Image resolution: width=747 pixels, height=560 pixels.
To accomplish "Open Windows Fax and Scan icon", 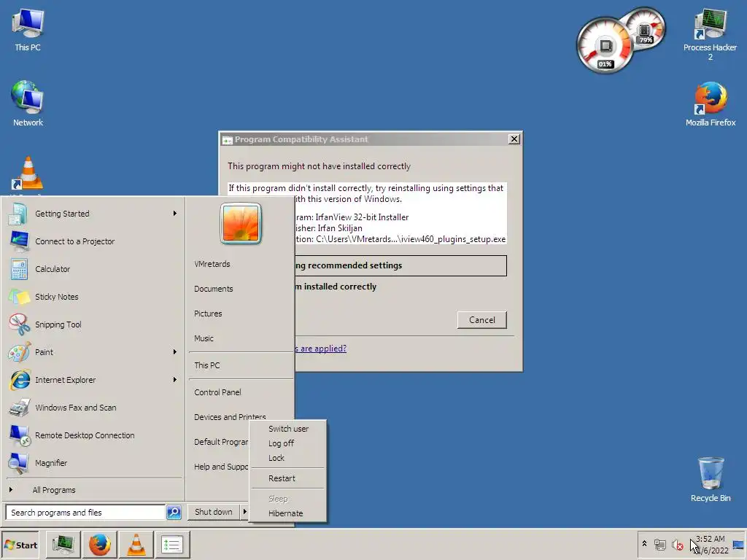I will click(19, 407).
